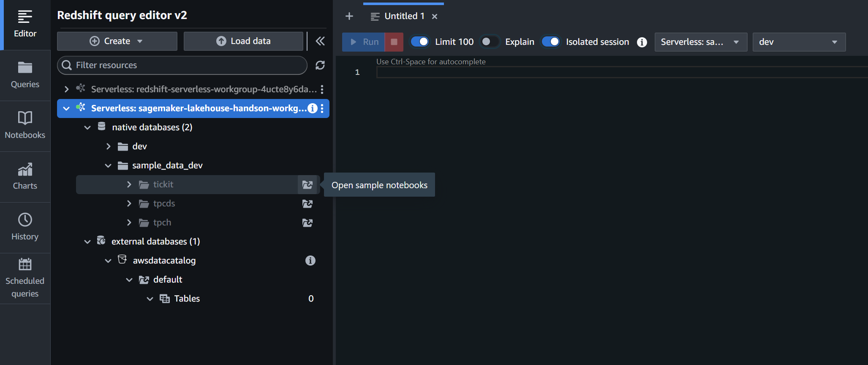Open Scheduled queries section
The width and height of the screenshot is (868, 365).
25,279
